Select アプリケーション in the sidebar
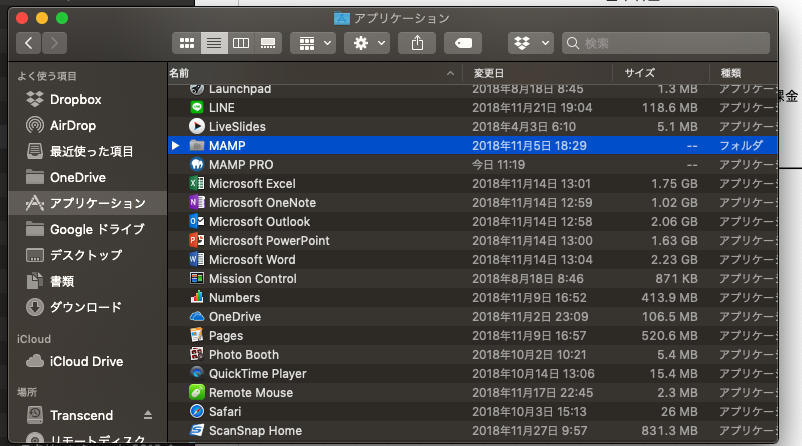 coord(87,203)
